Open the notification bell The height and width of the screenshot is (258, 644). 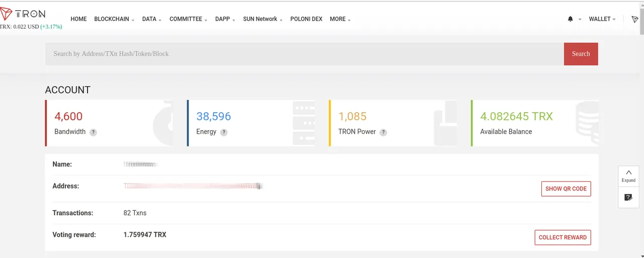[570, 19]
